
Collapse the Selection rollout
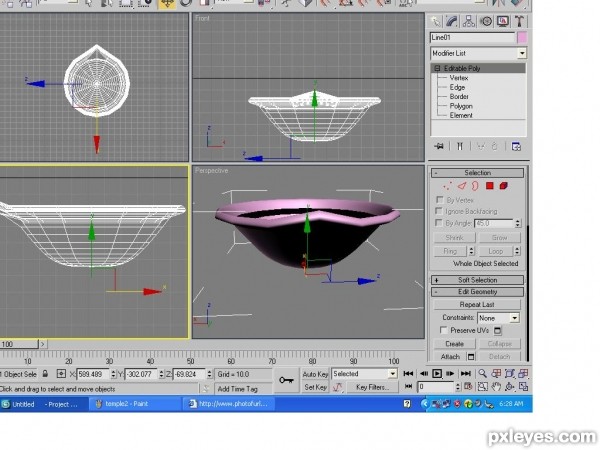point(478,173)
